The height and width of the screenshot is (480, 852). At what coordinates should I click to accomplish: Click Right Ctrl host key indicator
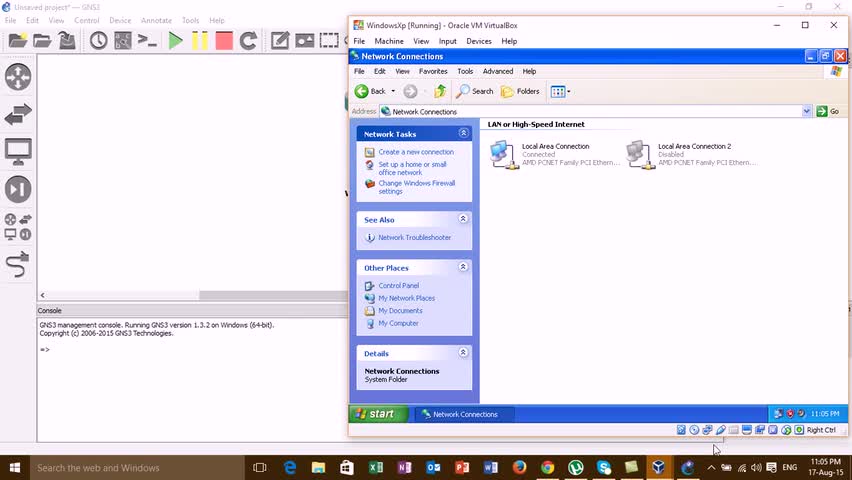(821, 430)
